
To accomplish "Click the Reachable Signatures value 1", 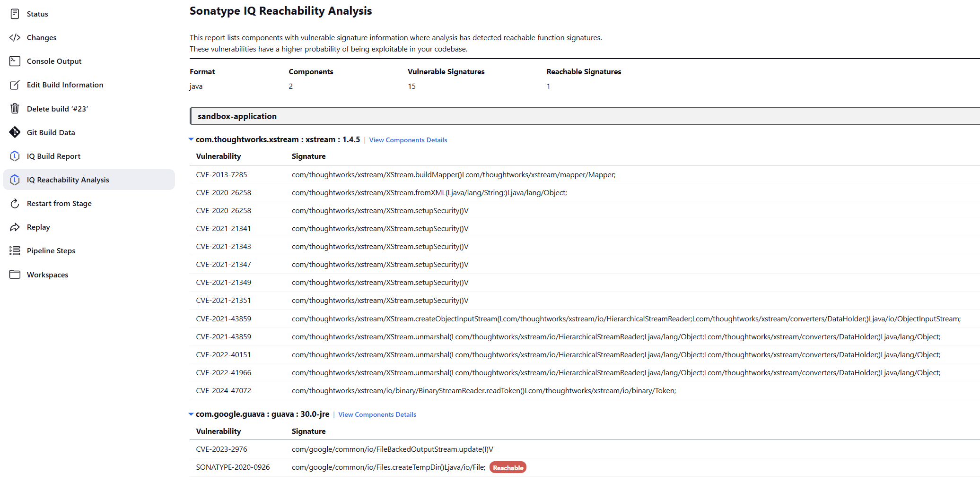I will [548, 86].
